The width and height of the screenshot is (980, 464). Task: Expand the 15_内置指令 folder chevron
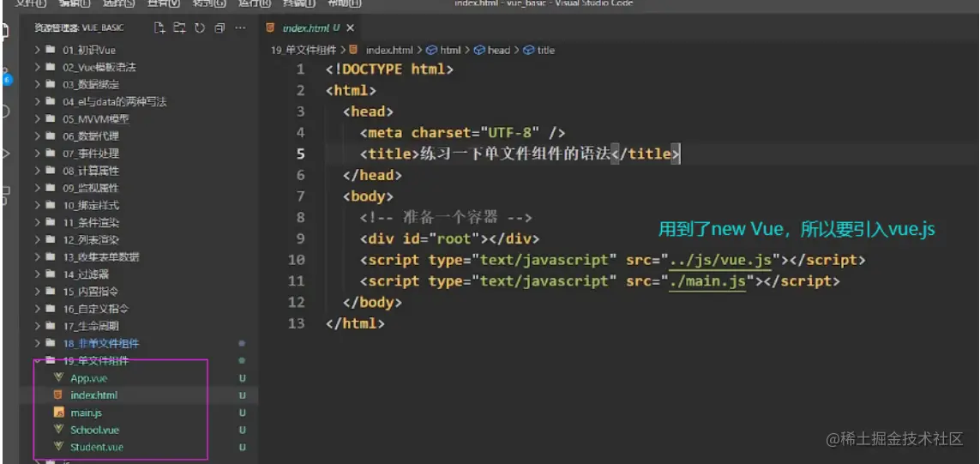[x=38, y=292]
